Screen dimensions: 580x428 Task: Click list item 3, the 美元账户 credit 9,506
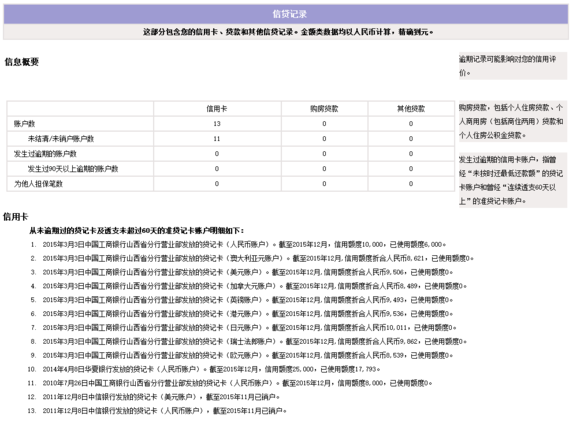[242, 272]
